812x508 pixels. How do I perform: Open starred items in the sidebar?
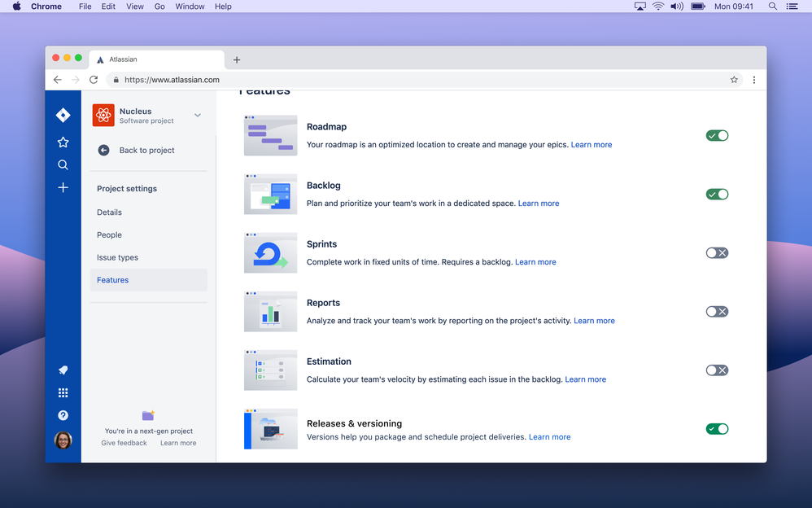click(63, 142)
